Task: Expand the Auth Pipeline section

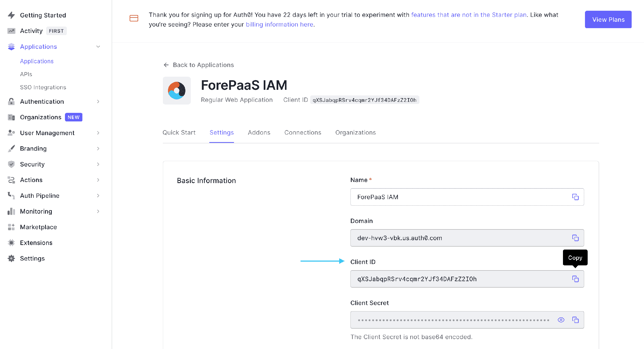Action: (x=98, y=196)
